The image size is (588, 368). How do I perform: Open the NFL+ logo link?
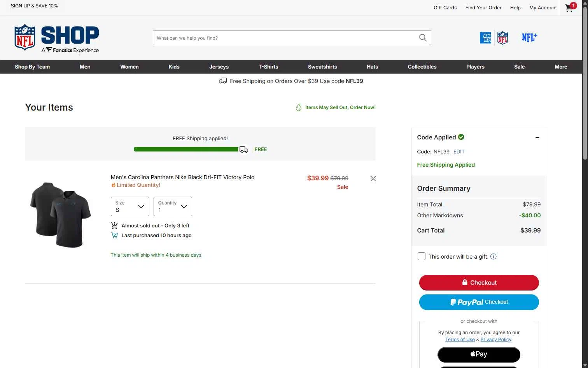pos(529,37)
